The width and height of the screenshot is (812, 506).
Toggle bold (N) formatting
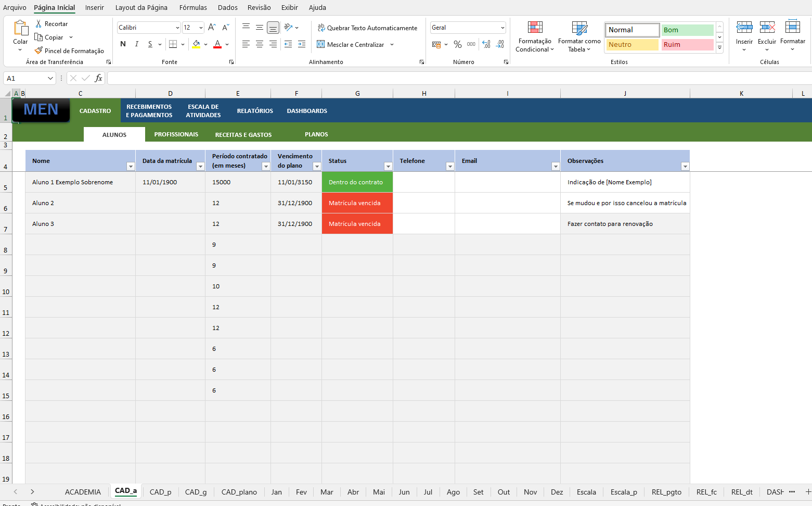coord(123,44)
